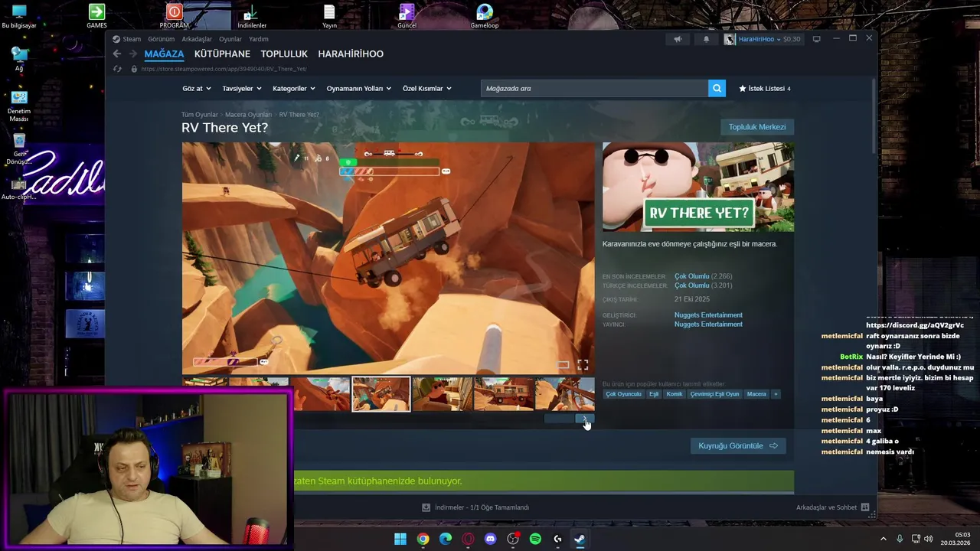Open the Geri Dönüşüm recycle bin
The height and width of the screenshot is (551, 980).
tap(19, 148)
